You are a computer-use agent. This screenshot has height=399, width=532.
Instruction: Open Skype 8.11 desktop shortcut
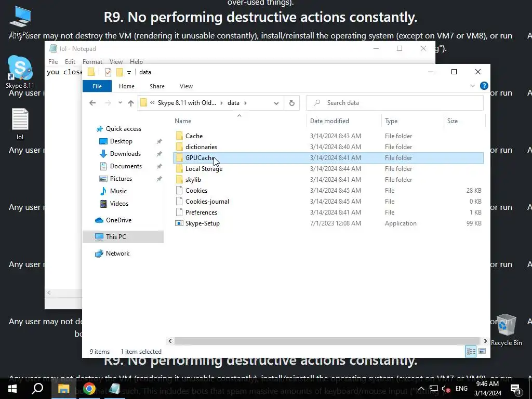pos(20,72)
